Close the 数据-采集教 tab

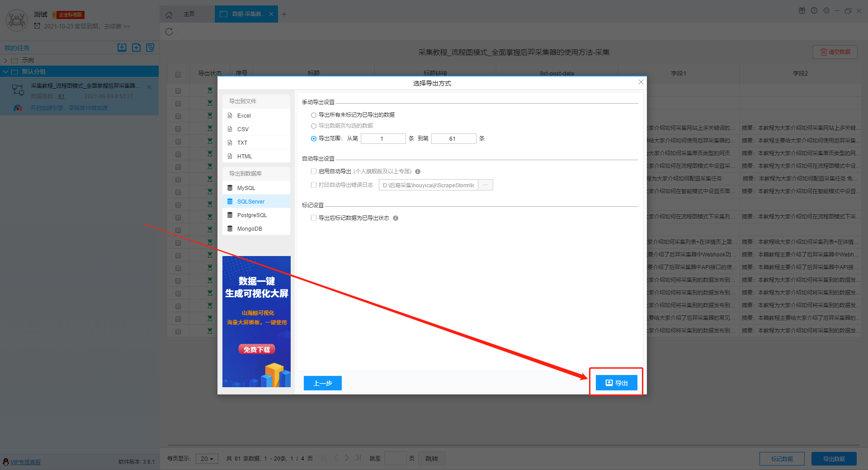[271, 14]
